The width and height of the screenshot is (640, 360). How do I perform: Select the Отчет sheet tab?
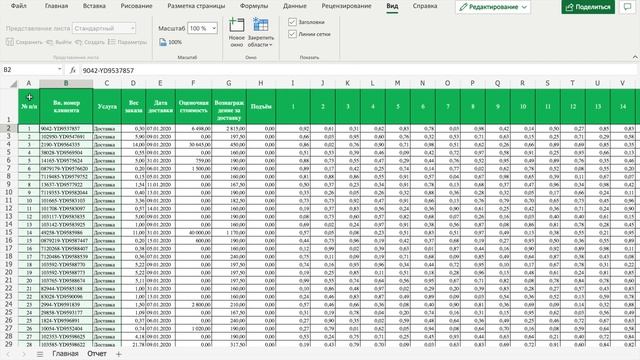(97, 354)
